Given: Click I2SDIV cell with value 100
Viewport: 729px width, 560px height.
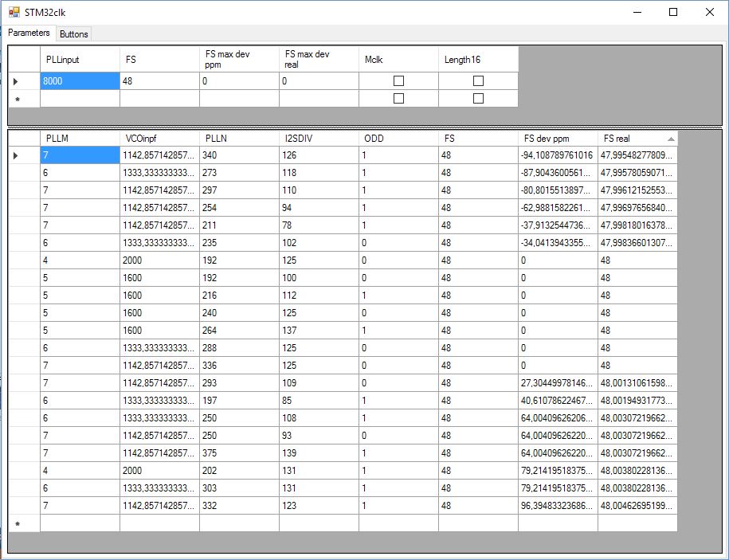Looking at the screenshot, I should 319,278.
